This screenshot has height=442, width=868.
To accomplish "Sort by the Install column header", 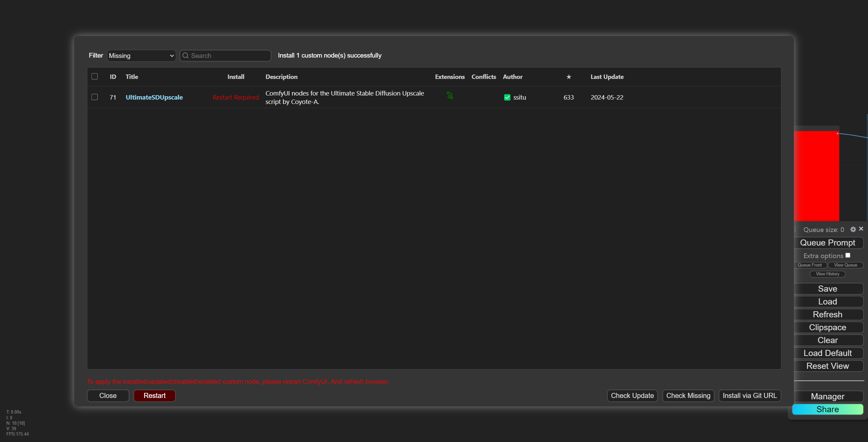I will click(236, 77).
